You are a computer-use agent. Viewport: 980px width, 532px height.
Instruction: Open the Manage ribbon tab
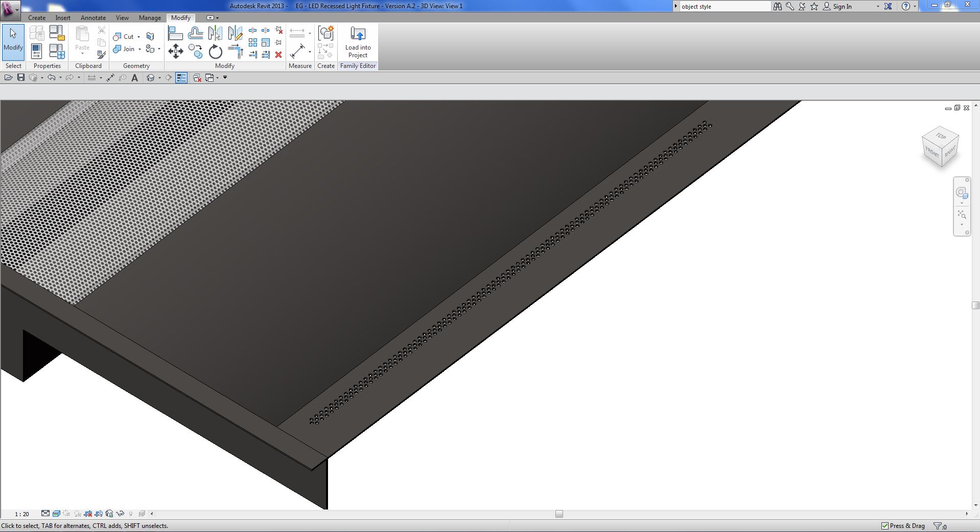click(x=150, y=18)
